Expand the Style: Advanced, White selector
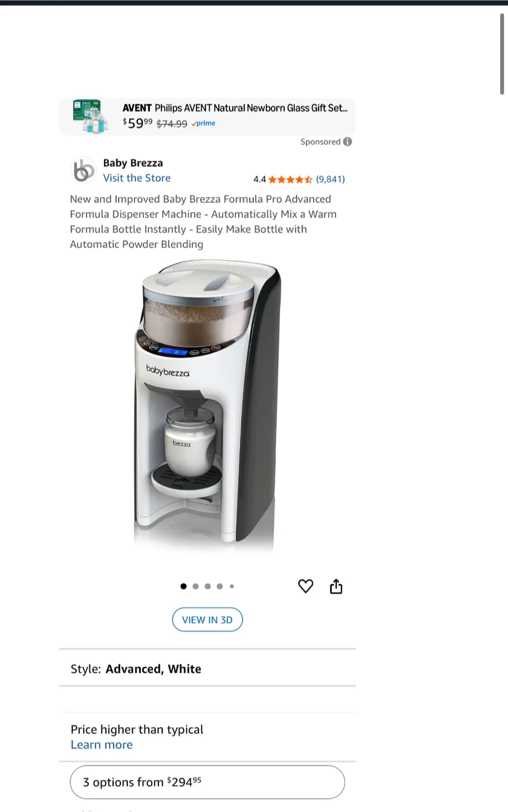508x812 pixels. tap(207, 669)
